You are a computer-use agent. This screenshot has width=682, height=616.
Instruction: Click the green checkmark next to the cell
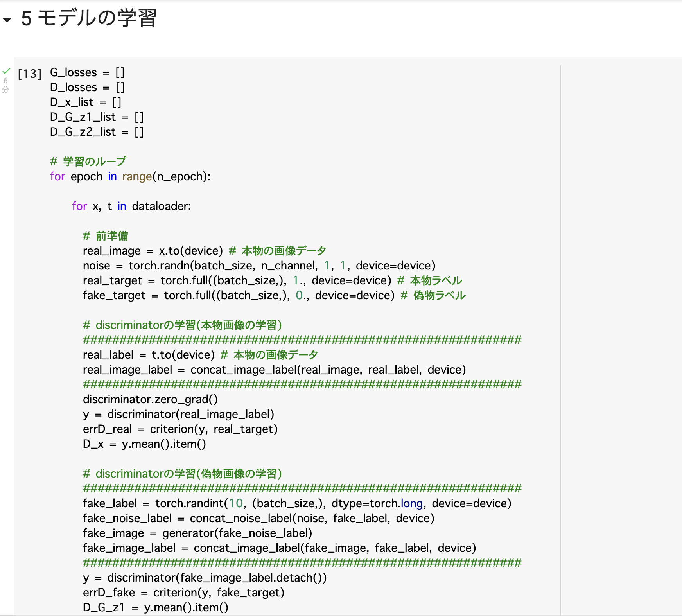coord(6,70)
